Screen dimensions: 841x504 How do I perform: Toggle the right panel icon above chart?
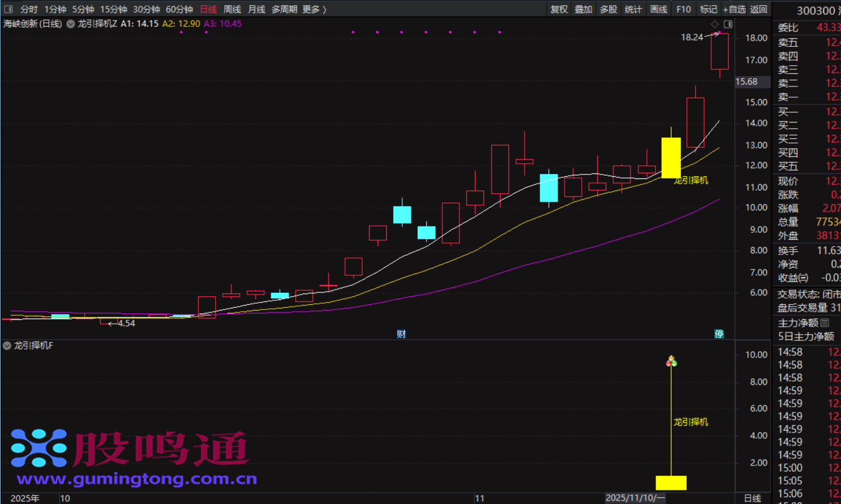(728, 24)
